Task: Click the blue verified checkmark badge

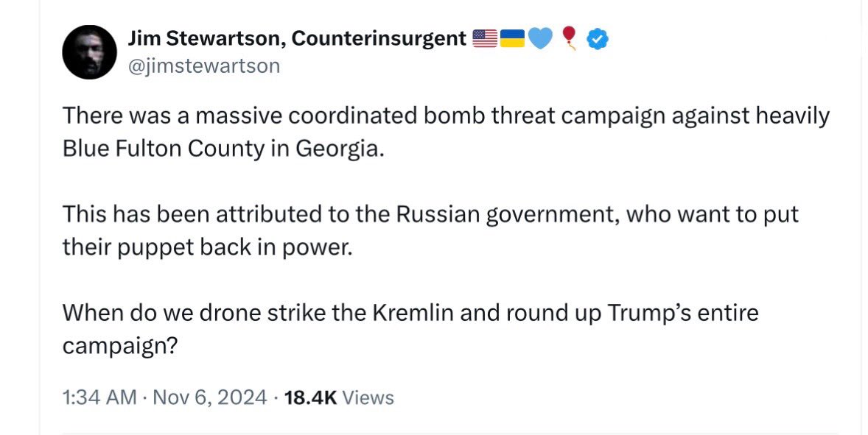Action: pos(597,40)
